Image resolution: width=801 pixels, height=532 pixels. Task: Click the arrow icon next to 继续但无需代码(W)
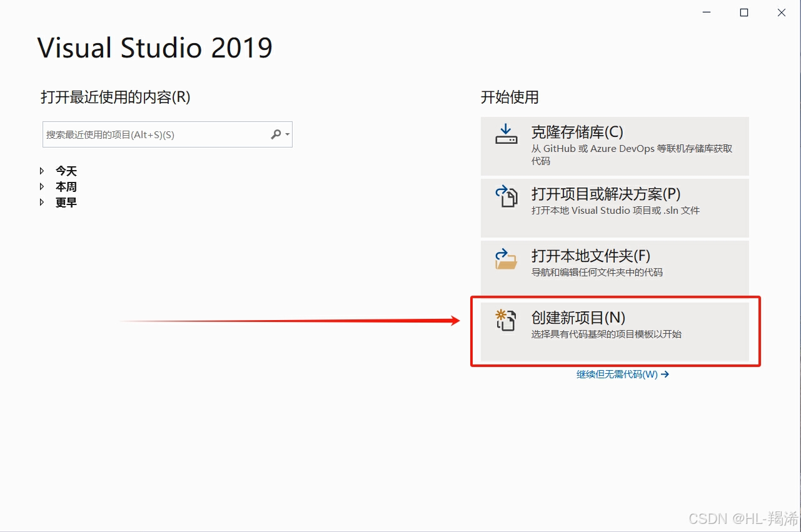click(665, 374)
